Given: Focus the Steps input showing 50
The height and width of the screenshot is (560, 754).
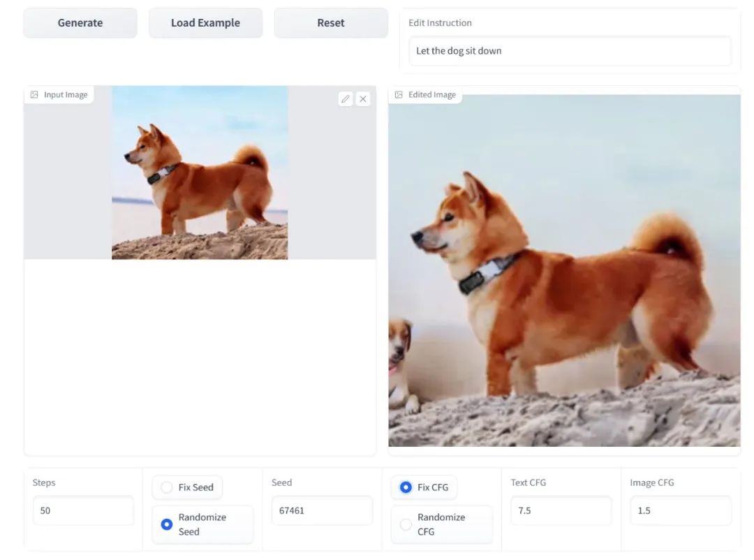Looking at the screenshot, I should pyautogui.click(x=82, y=510).
